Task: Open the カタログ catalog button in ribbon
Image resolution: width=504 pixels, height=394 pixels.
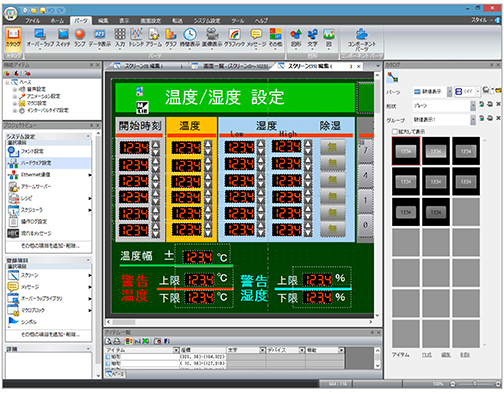Action: pos(13,38)
